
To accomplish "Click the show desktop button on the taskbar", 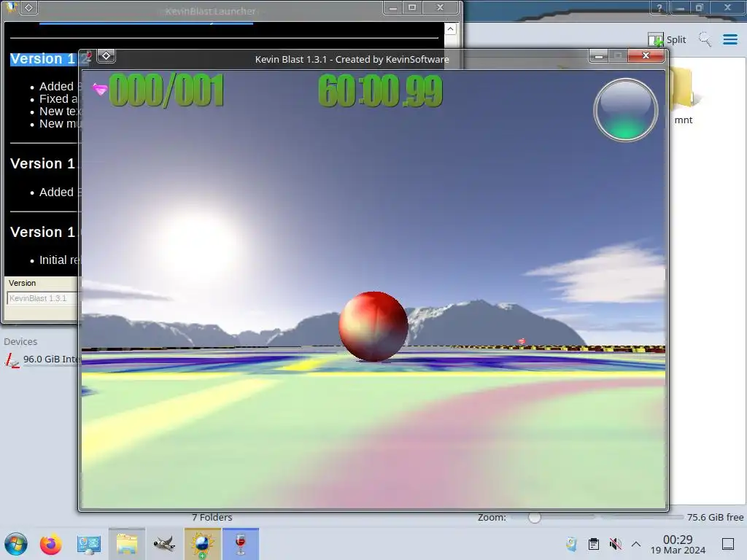I will pyautogui.click(x=728, y=544).
